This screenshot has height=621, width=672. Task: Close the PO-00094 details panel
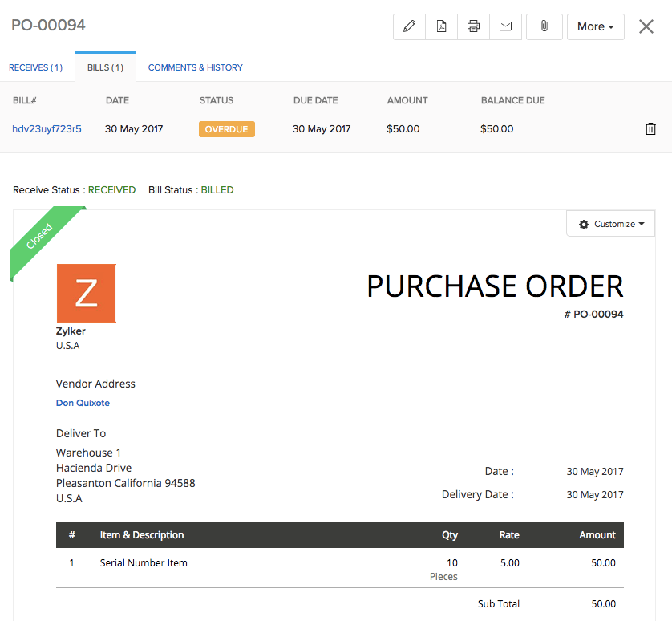646,26
